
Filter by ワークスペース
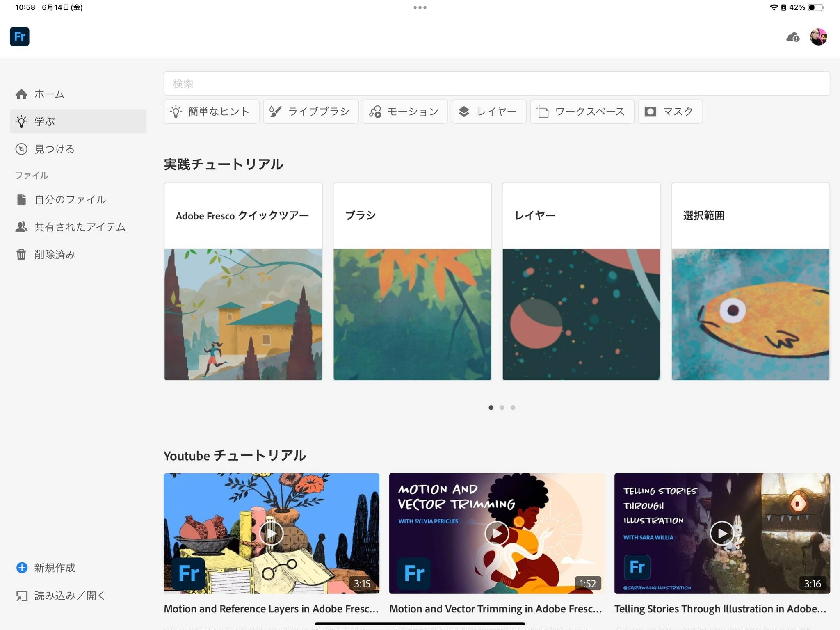point(582,112)
